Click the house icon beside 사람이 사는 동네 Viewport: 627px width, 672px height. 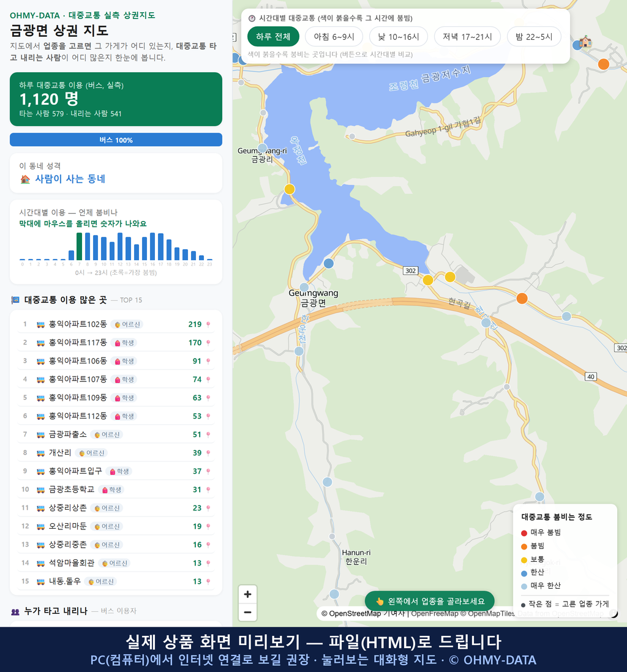tap(25, 179)
